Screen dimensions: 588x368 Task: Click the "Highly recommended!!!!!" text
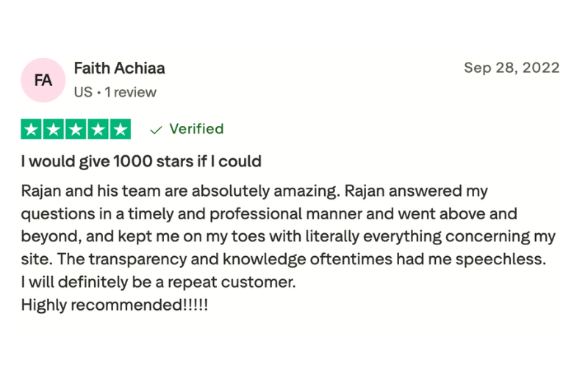[115, 304]
